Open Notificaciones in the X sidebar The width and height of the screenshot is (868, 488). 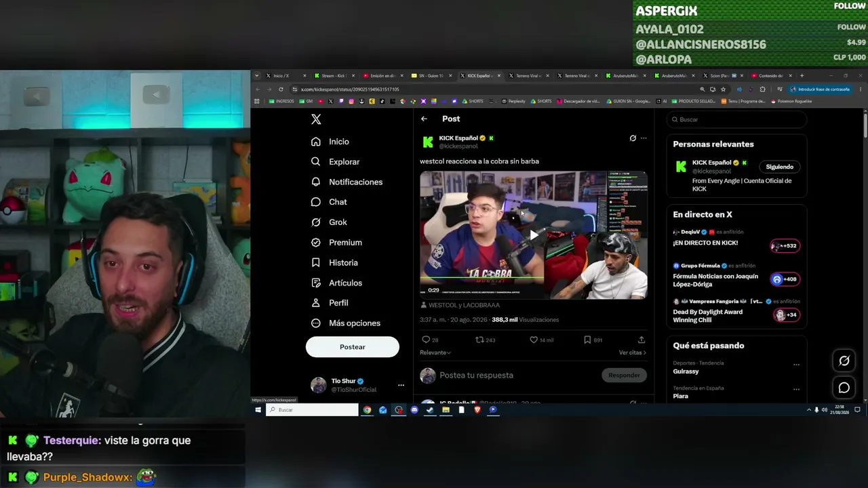pos(347,182)
